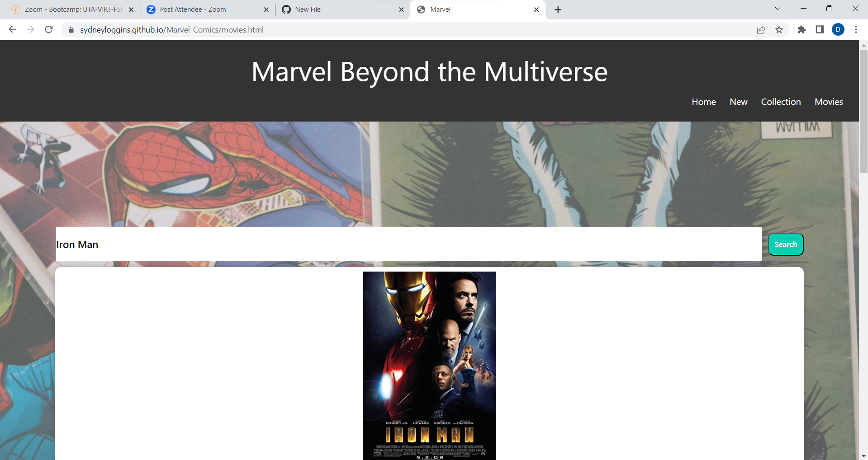The width and height of the screenshot is (868, 460).
Task: Click the profile avatar in the toolbar
Action: pos(838,29)
